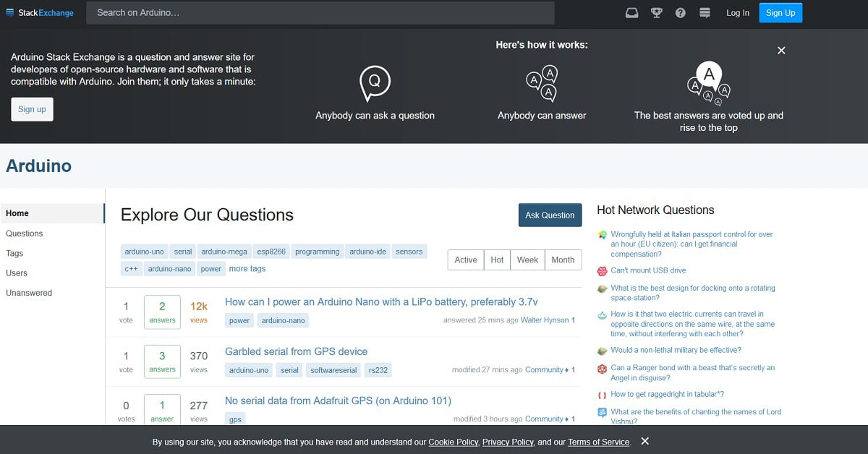The image size is (868, 454).
Task: Open the Privacy Policy link
Action: click(x=508, y=442)
